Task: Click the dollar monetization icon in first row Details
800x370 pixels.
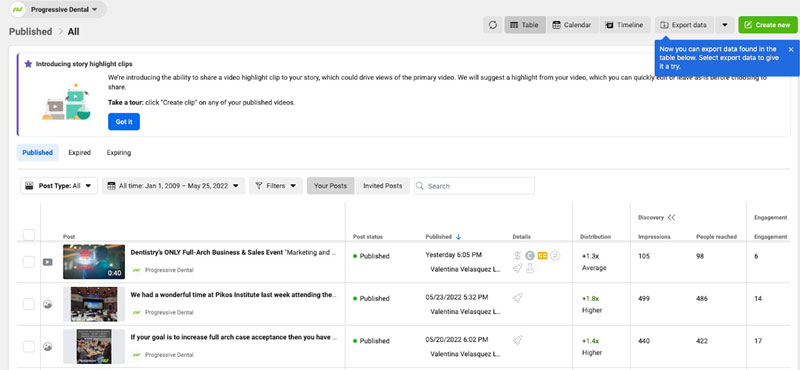Action: (517, 256)
